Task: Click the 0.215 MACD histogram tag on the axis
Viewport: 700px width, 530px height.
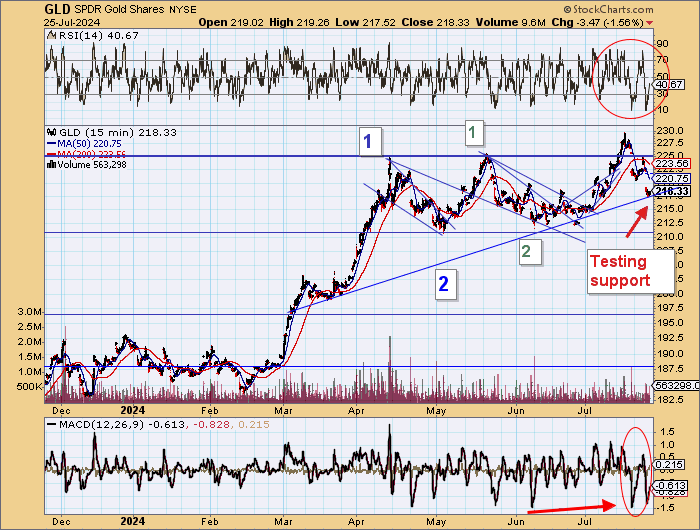Action: pos(669,465)
